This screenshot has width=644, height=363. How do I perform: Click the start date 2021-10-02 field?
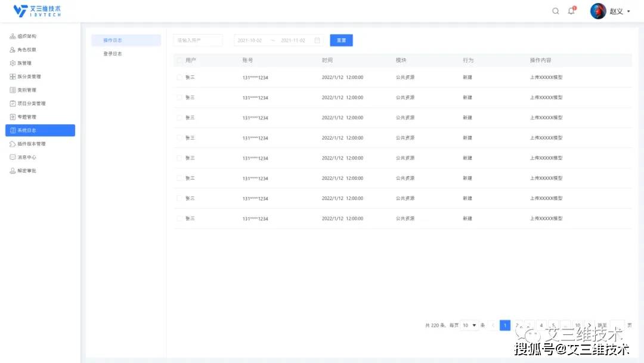click(250, 40)
